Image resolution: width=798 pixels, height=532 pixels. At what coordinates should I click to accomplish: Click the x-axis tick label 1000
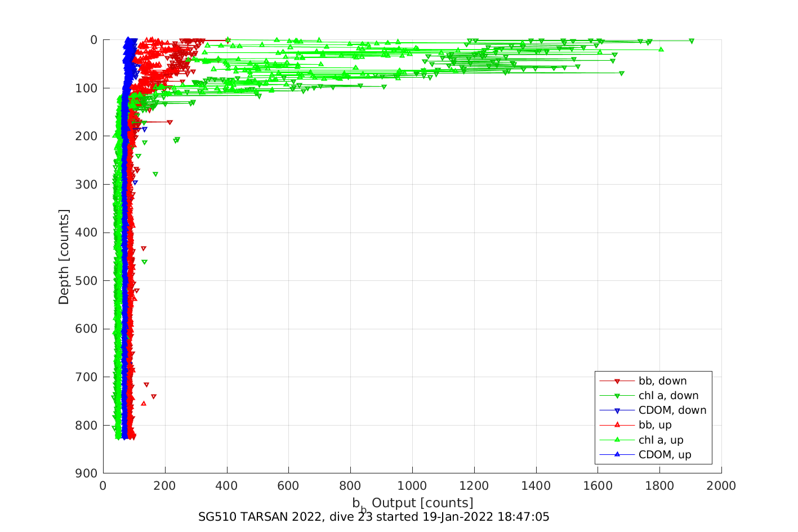[x=412, y=486]
